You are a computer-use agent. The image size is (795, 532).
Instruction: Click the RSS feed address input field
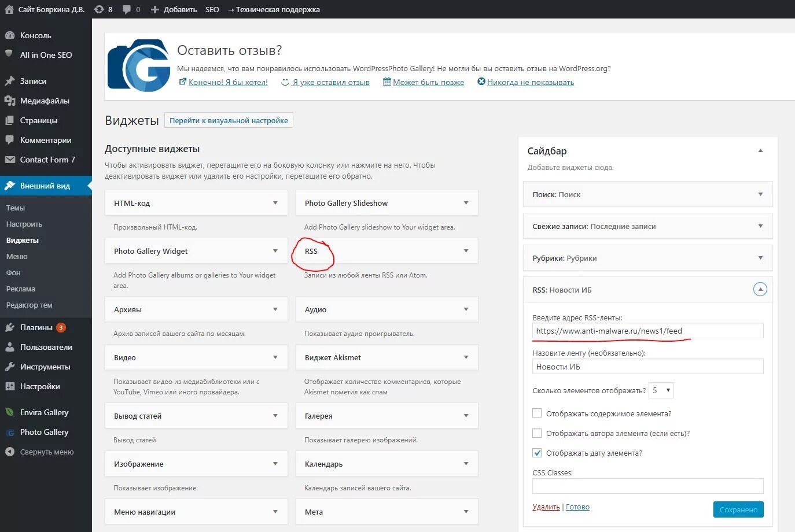tap(647, 331)
